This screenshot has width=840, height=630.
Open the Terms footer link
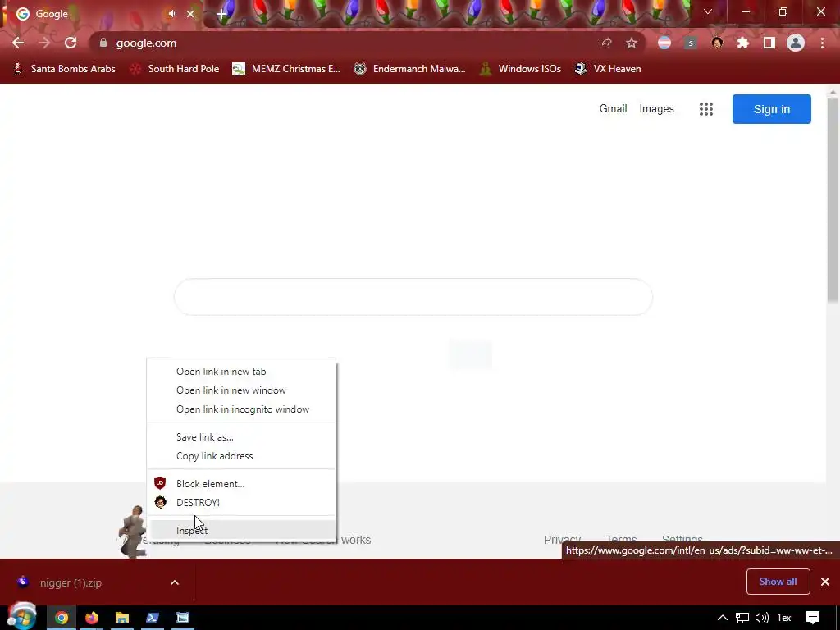pyautogui.click(x=622, y=538)
